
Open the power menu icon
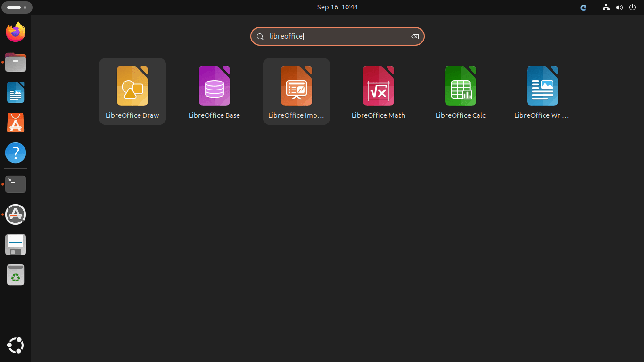[x=633, y=8]
